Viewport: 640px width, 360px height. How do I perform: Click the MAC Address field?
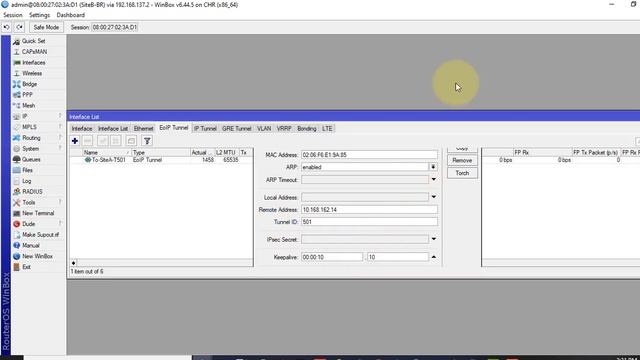369,155
